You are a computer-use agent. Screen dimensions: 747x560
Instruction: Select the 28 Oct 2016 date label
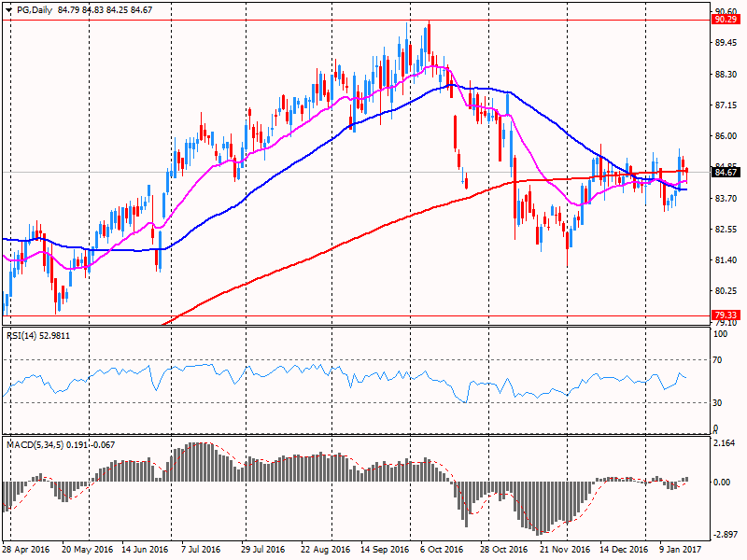click(x=503, y=549)
